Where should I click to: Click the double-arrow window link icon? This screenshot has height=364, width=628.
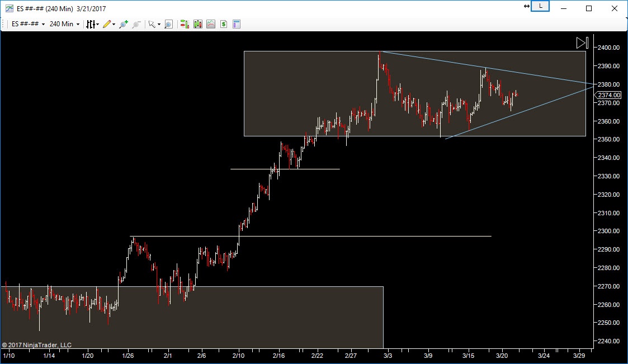[526, 6]
